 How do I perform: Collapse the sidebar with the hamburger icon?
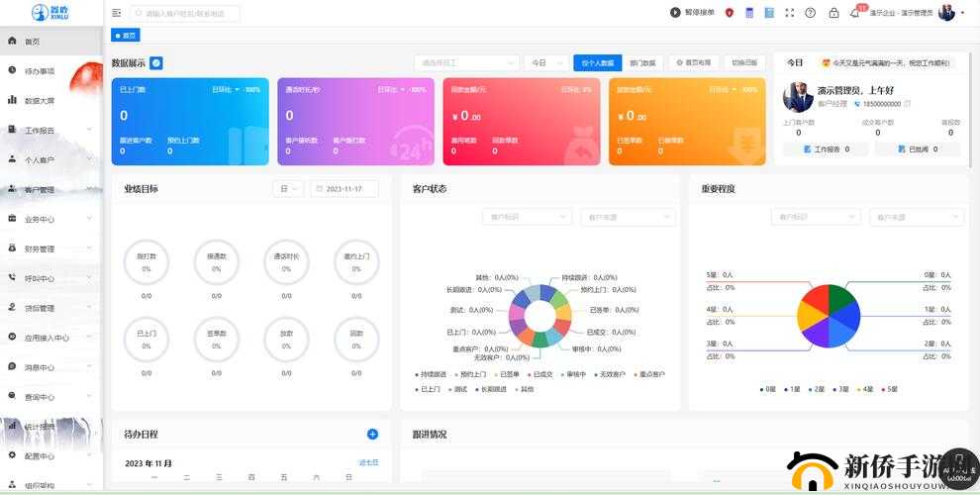tap(116, 13)
